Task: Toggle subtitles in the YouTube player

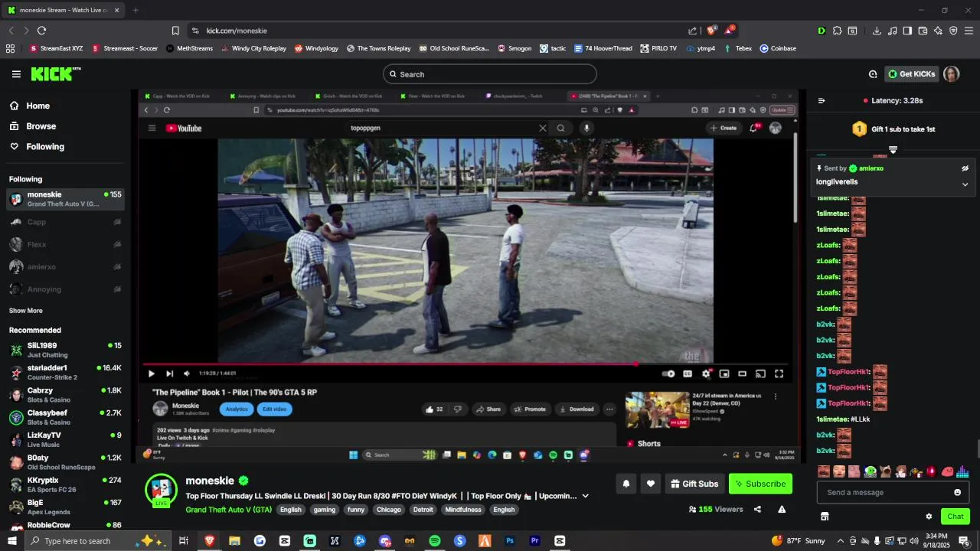Action: [688, 373]
